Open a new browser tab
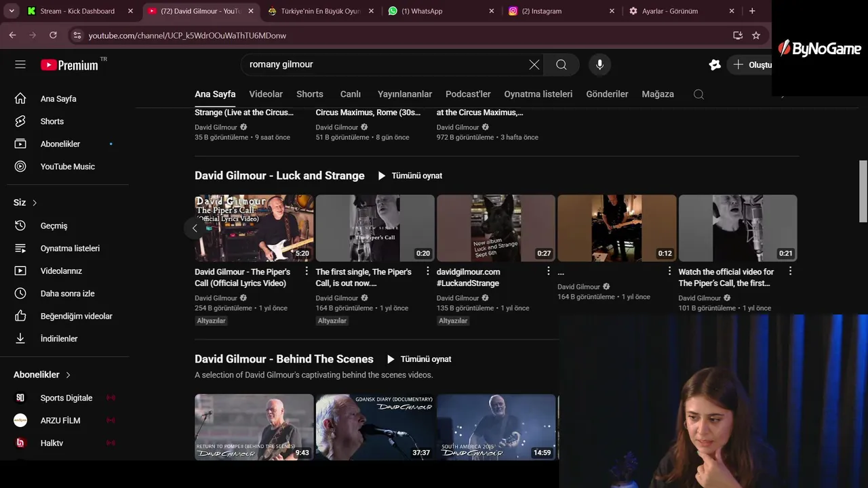 pos(752,11)
